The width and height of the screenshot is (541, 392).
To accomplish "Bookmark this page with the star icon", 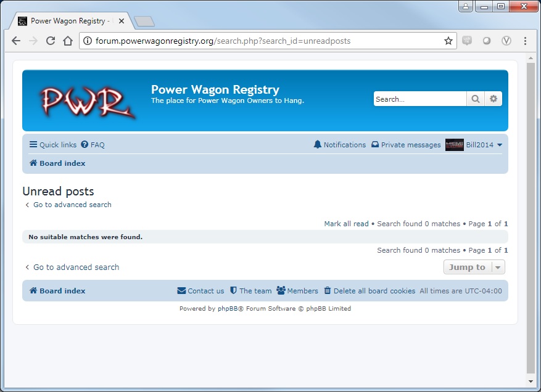I will pos(448,41).
